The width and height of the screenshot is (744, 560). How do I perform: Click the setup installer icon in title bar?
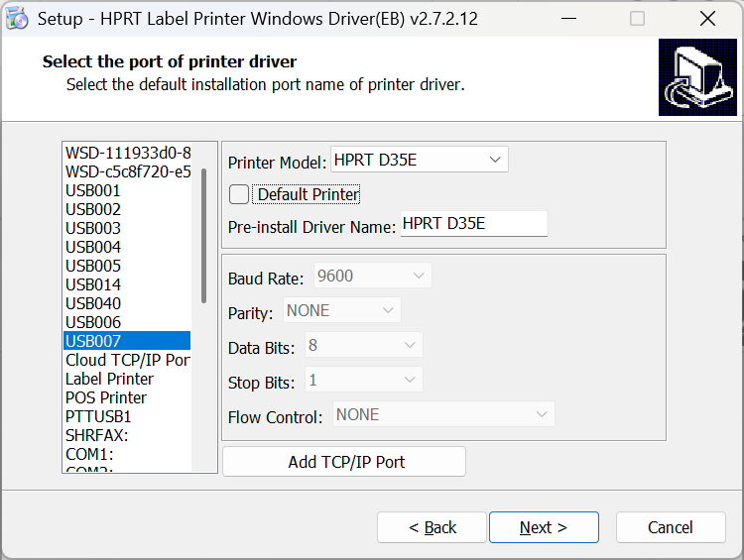[x=17, y=18]
